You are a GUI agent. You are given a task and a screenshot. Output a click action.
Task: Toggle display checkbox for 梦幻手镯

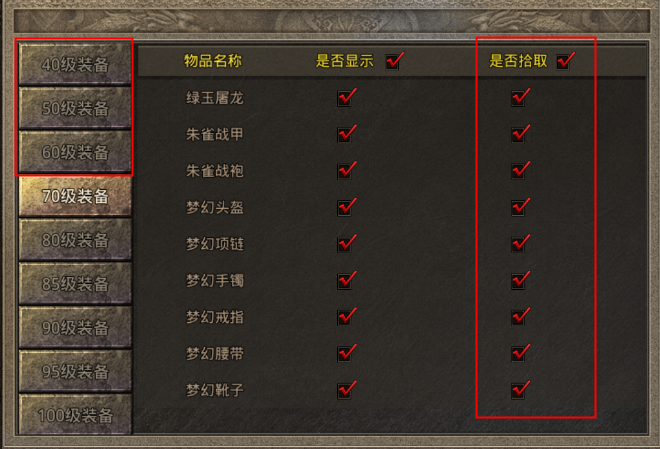344,281
